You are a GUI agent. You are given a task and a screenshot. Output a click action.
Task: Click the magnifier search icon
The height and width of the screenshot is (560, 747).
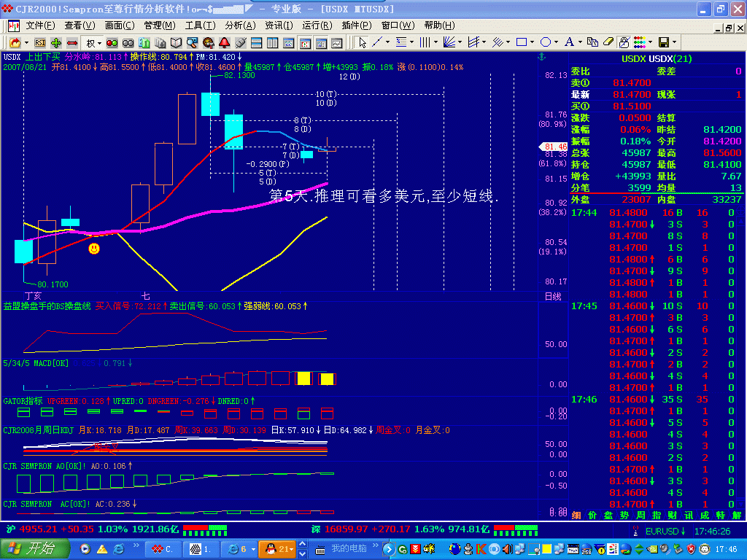tap(193, 43)
